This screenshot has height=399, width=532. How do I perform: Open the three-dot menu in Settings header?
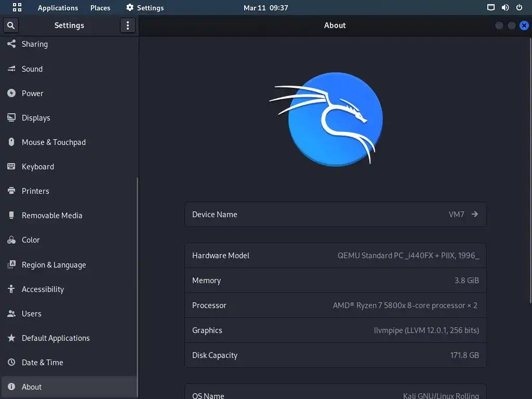(128, 25)
